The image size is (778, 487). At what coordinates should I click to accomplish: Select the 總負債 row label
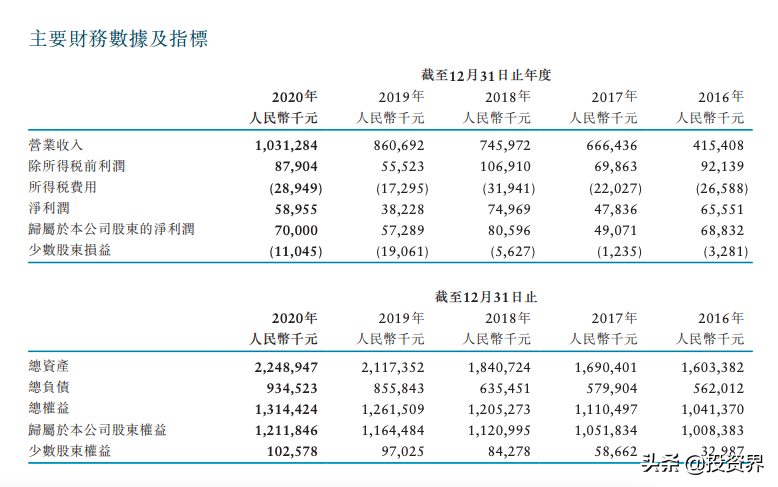[49, 388]
